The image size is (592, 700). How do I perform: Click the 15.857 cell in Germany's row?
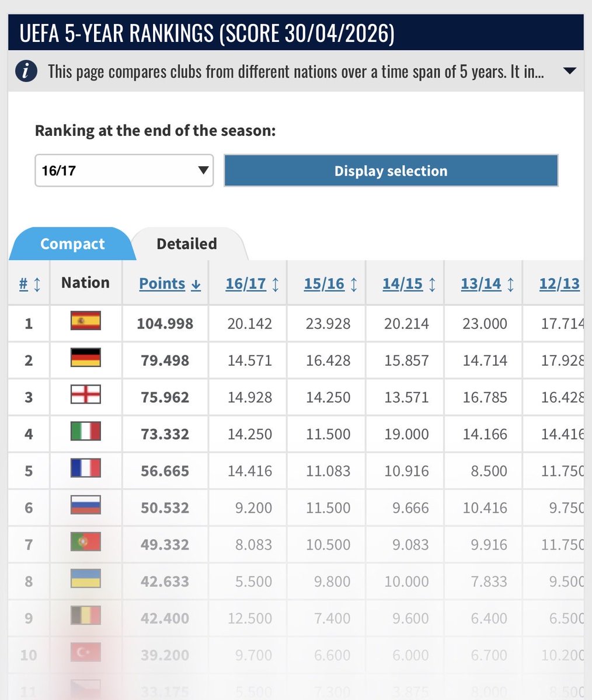click(406, 360)
